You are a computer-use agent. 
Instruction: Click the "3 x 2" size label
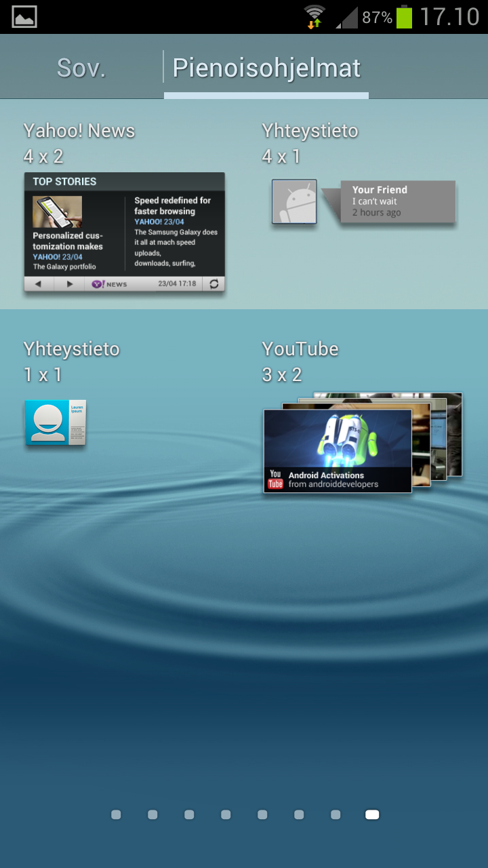(x=282, y=374)
